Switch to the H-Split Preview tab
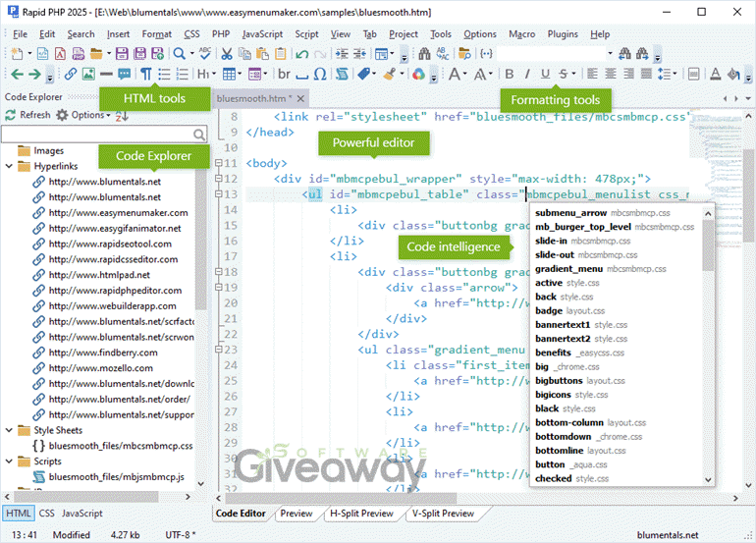Screen dimensions: 756x543 tap(361, 514)
